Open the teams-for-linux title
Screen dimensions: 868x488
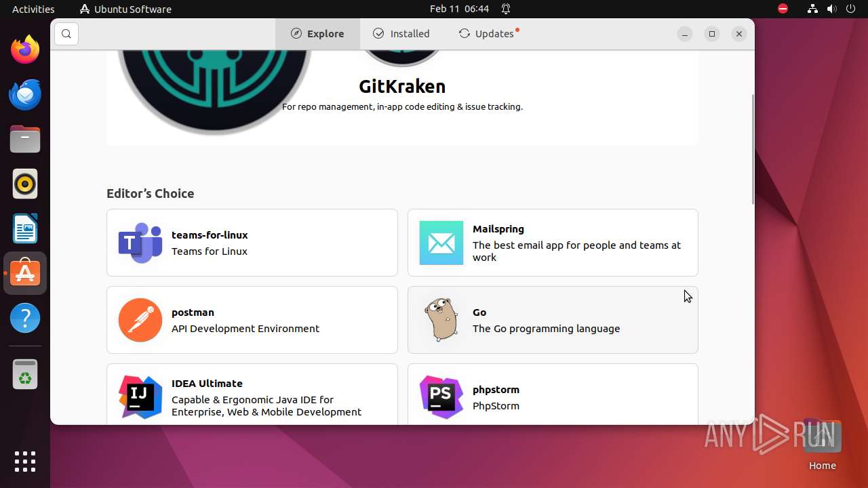(210, 235)
